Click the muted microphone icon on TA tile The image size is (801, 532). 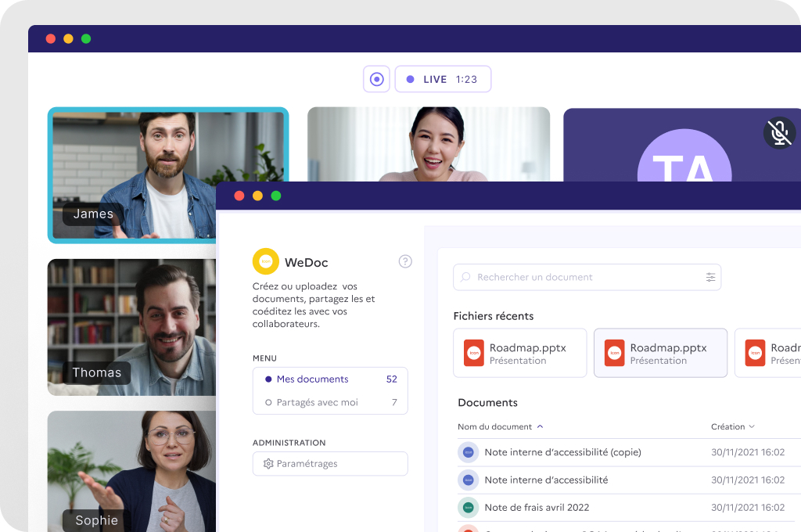coord(780,133)
